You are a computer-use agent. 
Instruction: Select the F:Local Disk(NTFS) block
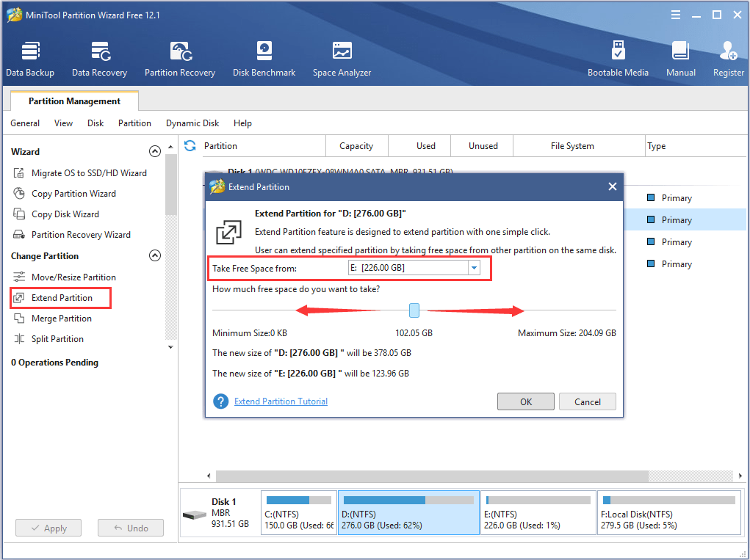point(669,512)
